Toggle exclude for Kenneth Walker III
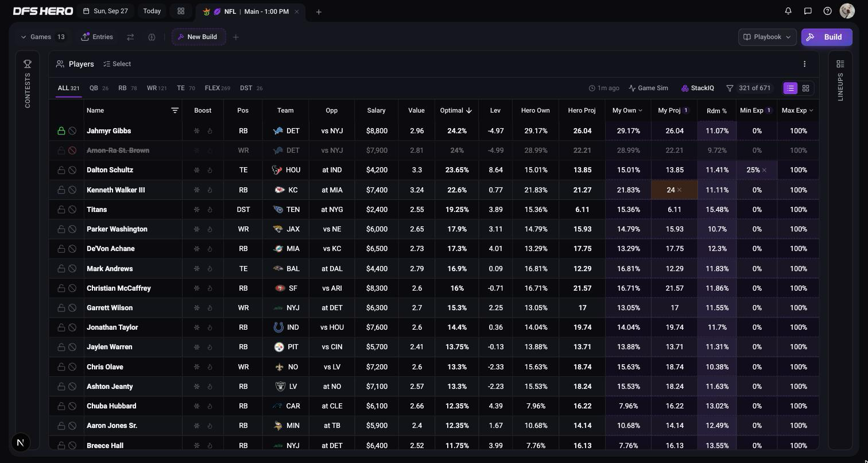 coord(72,190)
